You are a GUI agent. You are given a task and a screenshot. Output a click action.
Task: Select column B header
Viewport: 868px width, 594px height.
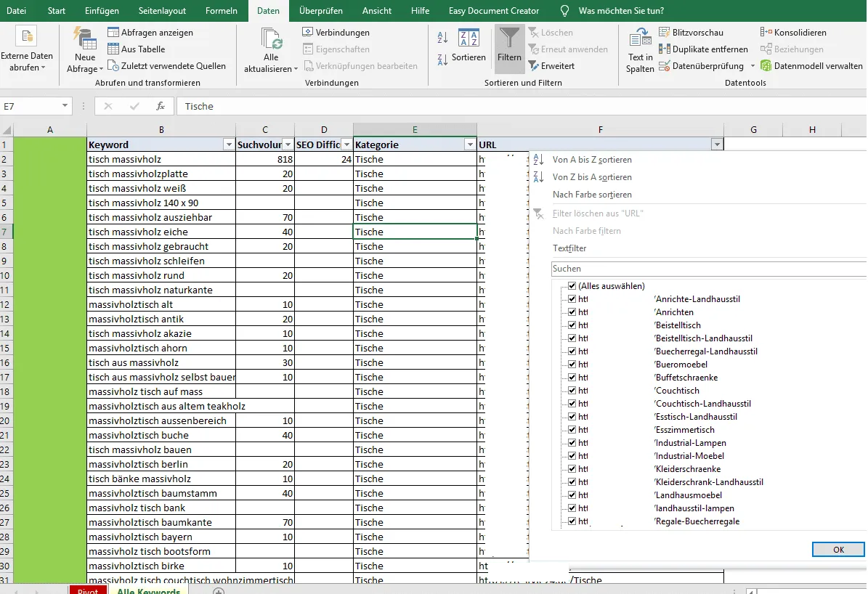coord(161,129)
